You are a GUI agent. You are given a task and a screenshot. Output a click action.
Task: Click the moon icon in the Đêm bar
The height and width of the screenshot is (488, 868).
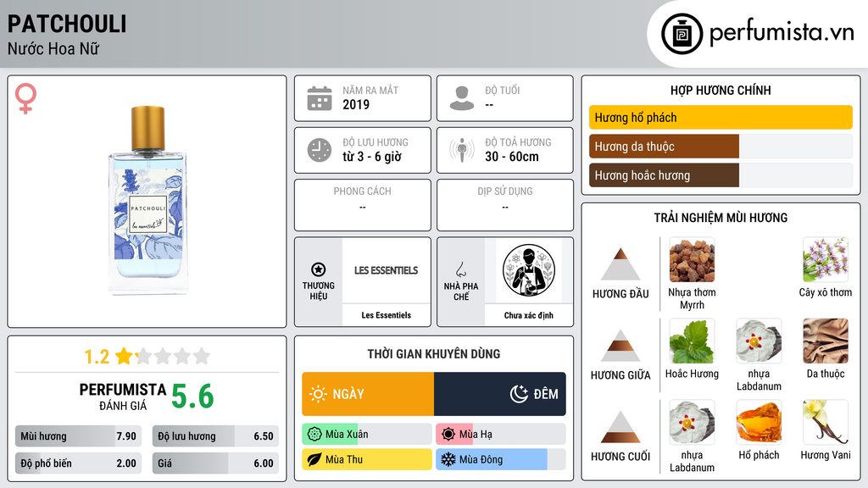point(519,394)
